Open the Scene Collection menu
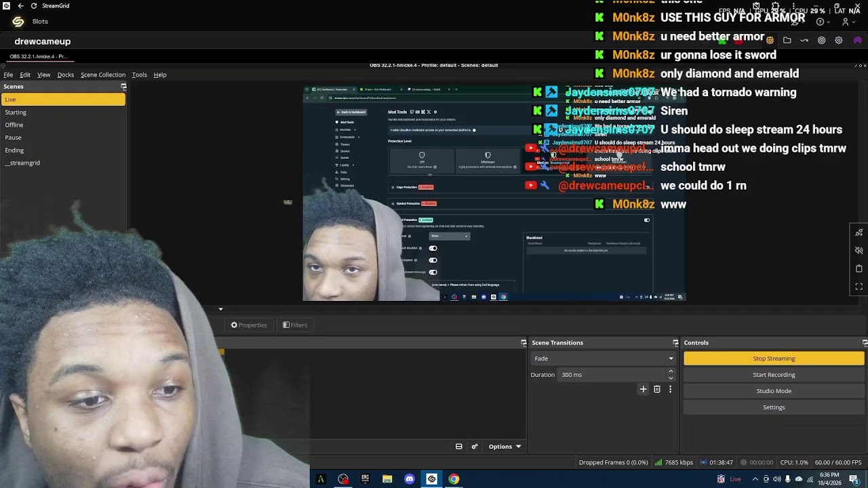The height and width of the screenshot is (488, 868). click(103, 75)
